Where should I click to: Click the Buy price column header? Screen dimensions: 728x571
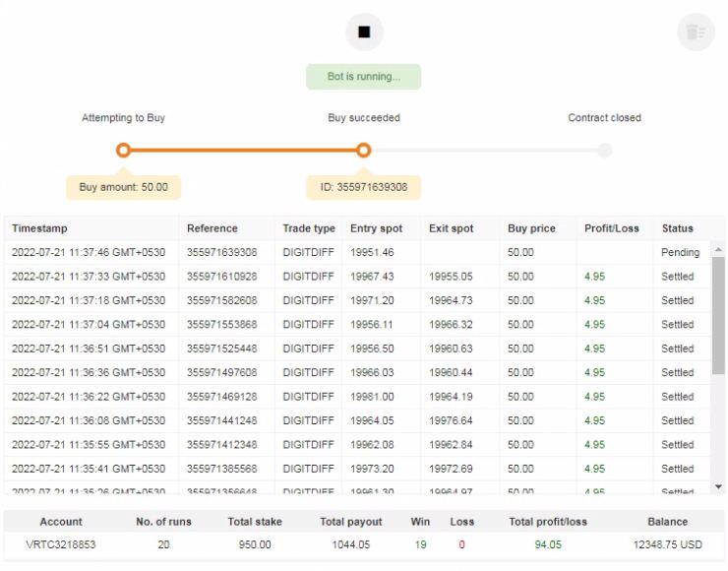coord(531,228)
